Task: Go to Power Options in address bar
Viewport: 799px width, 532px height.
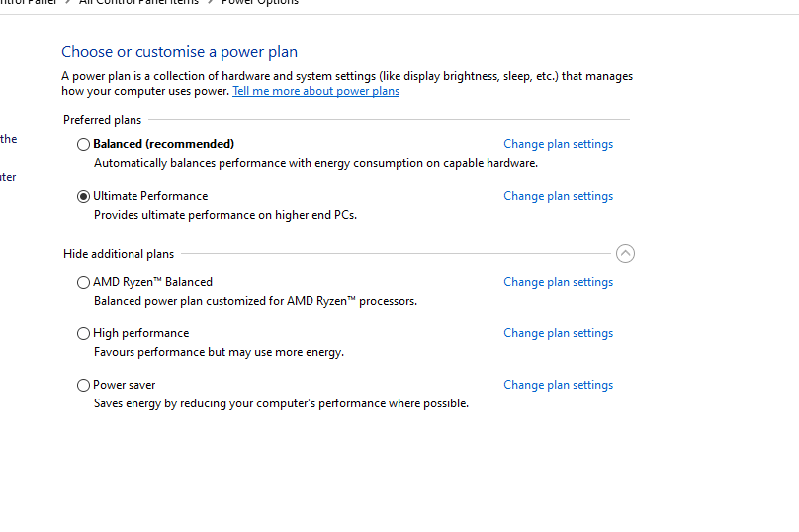Action: click(259, 3)
